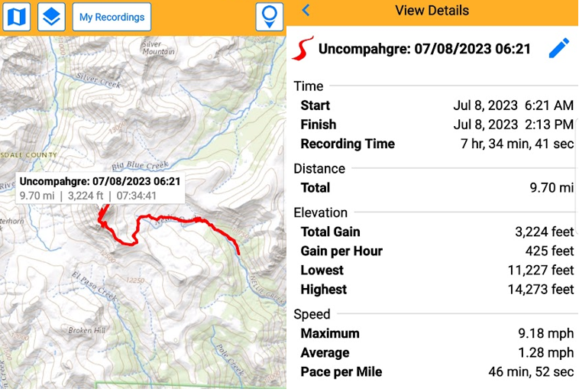Select the Maximum speed row

coord(436,334)
